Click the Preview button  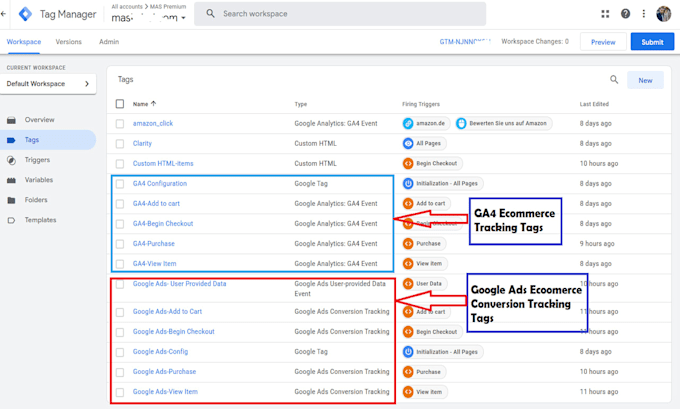(603, 42)
